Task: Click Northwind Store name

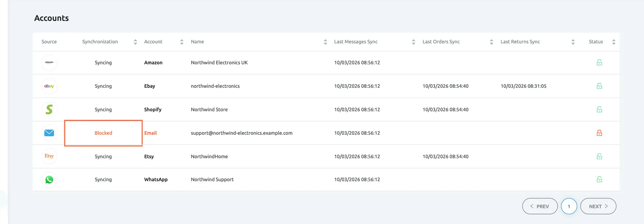Action: tap(209, 109)
